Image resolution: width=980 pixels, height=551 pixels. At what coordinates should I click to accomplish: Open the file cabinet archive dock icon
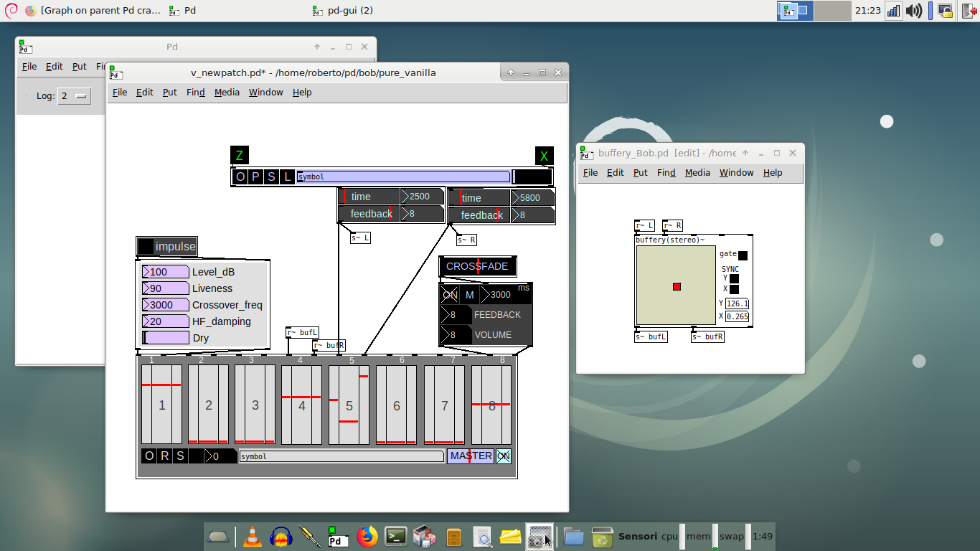(x=453, y=537)
